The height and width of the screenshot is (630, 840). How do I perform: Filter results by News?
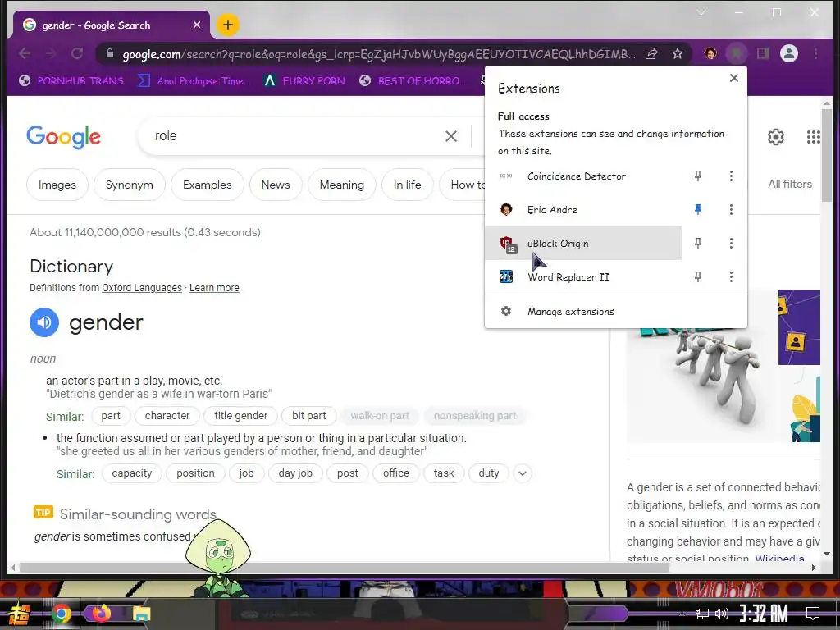[276, 185]
